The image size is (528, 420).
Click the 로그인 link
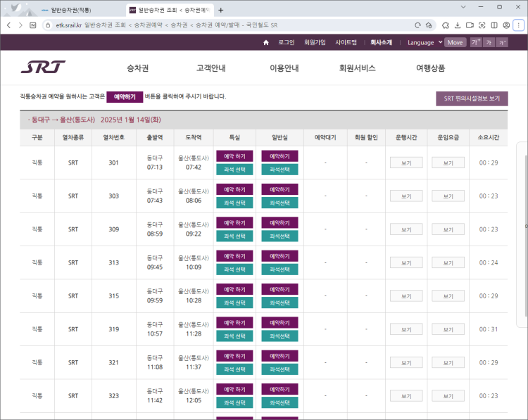(287, 42)
